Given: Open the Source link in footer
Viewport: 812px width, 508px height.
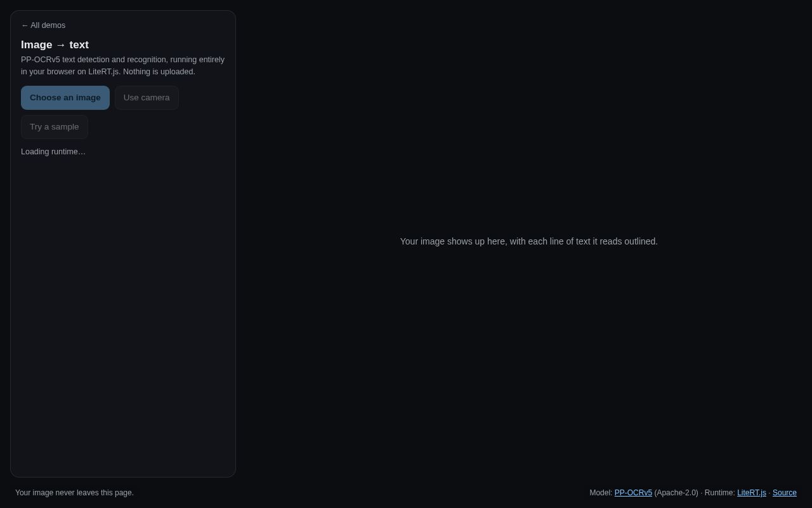Looking at the screenshot, I should (x=785, y=493).
